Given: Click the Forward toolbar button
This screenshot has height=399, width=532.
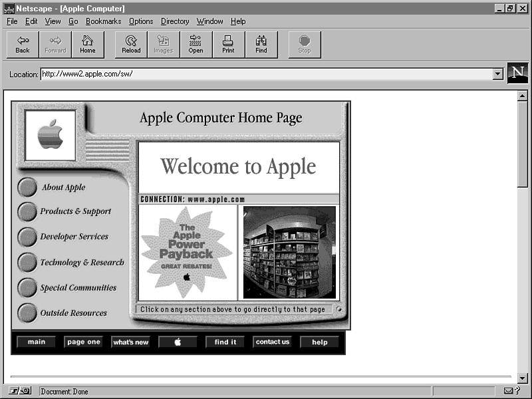Looking at the screenshot, I should 55,45.
